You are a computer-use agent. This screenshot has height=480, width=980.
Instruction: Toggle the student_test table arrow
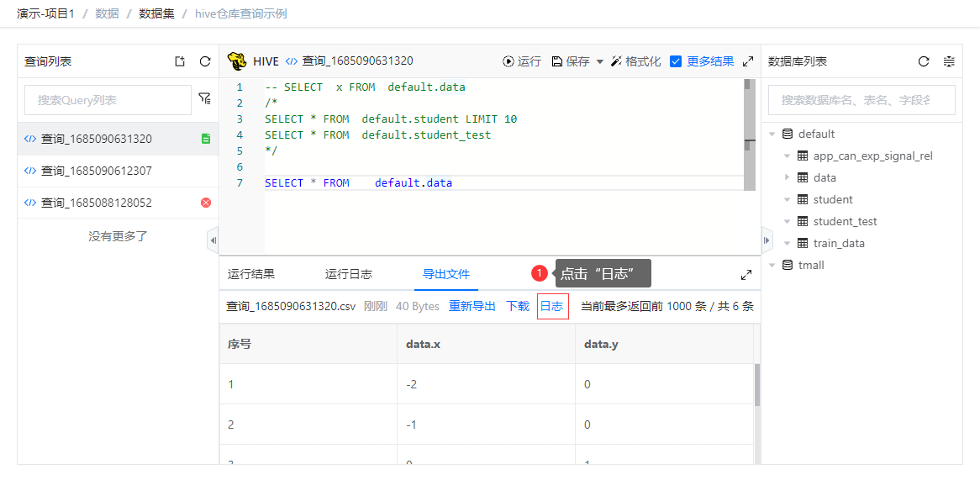[x=788, y=221]
